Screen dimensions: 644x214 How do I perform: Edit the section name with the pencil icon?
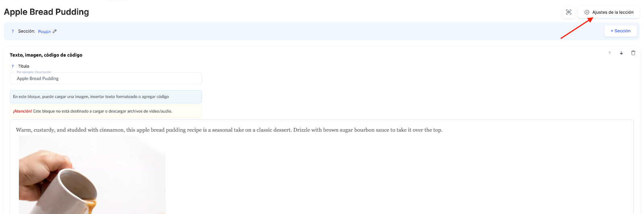click(x=55, y=31)
